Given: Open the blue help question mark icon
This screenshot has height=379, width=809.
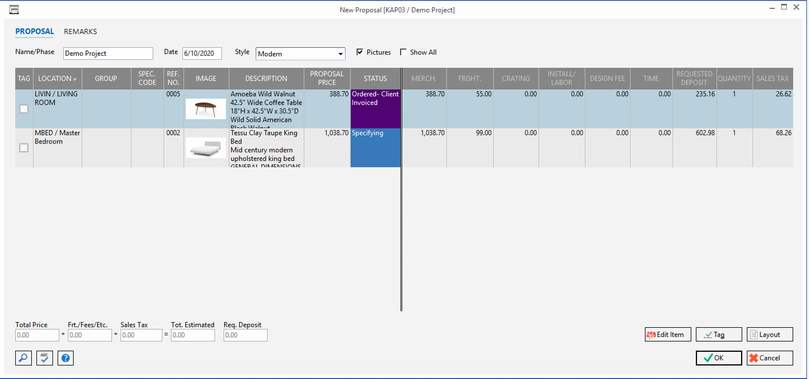Looking at the screenshot, I should pos(66,358).
